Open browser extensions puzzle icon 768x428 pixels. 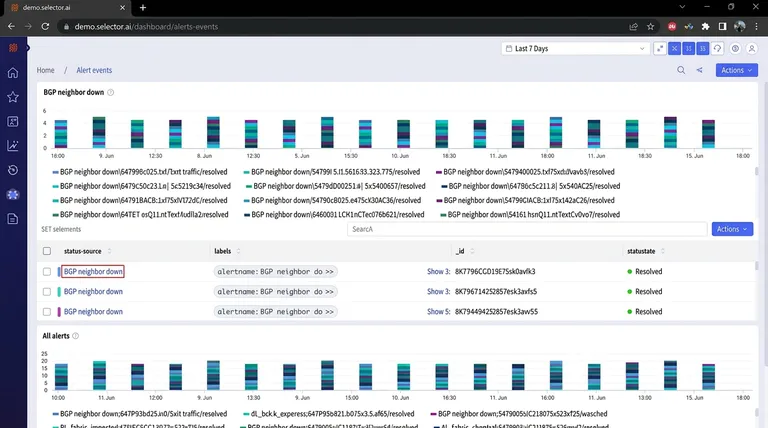point(705,26)
